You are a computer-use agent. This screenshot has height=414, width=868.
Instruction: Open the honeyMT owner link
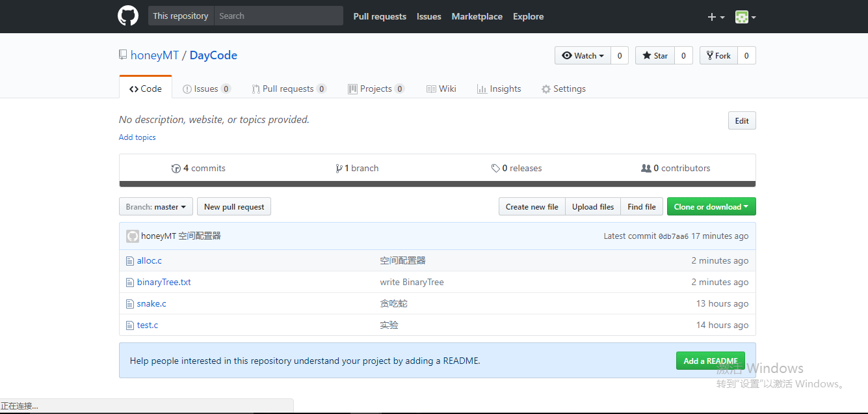click(155, 55)
